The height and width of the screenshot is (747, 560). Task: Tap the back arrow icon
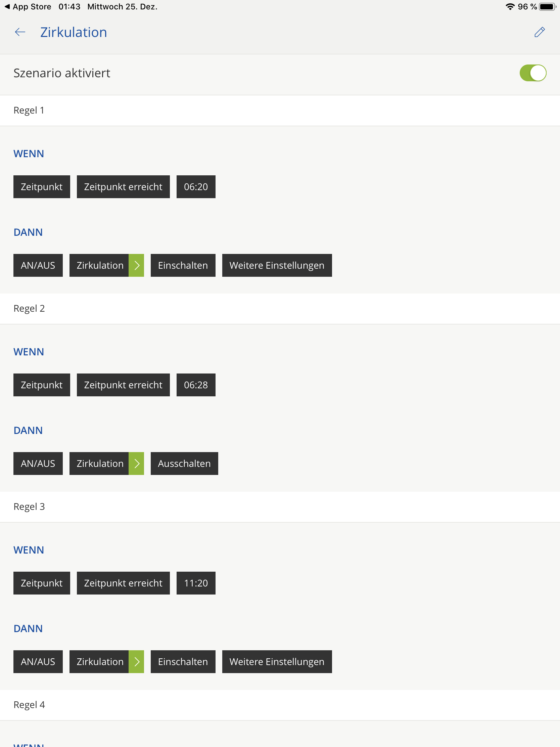(20, 33)
